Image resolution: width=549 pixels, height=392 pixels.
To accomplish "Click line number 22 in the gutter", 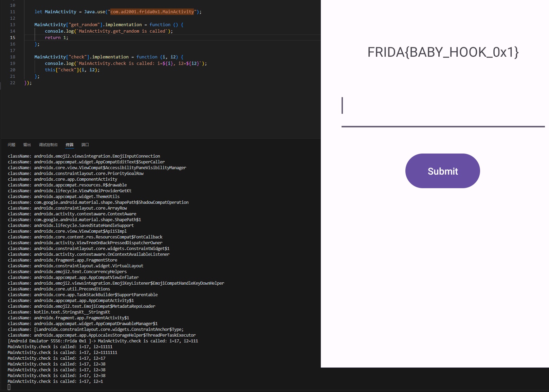I will (x=13, y=83).
